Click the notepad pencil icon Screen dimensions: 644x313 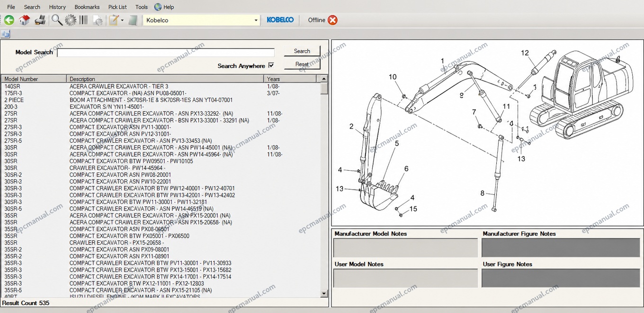pyautogui.click(x=114, y=20)
